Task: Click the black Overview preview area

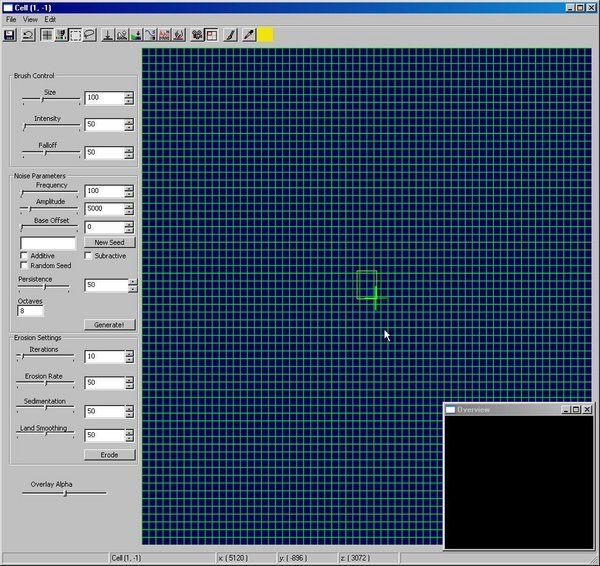Action: 519,482
